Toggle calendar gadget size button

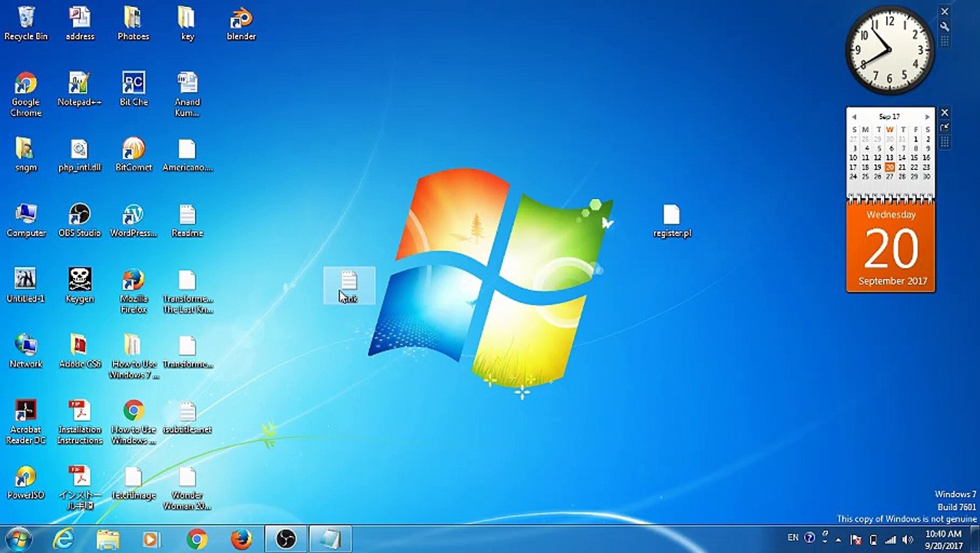click(945, 127)
